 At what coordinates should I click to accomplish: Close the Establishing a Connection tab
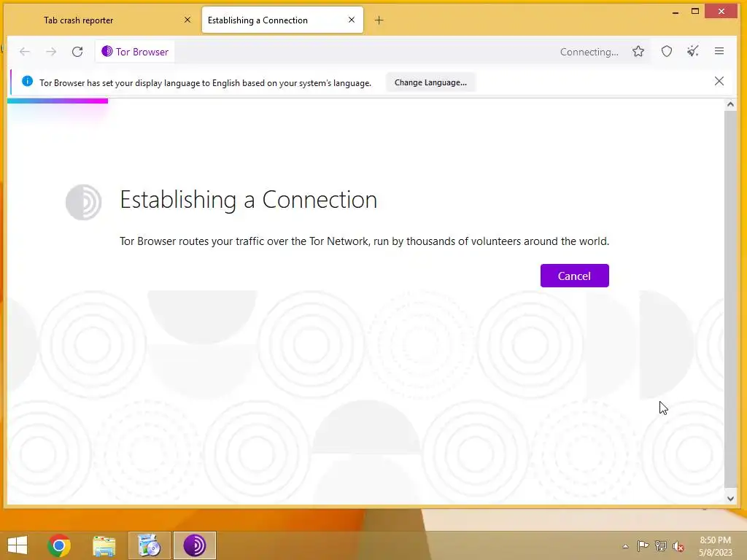coord(352,20)
